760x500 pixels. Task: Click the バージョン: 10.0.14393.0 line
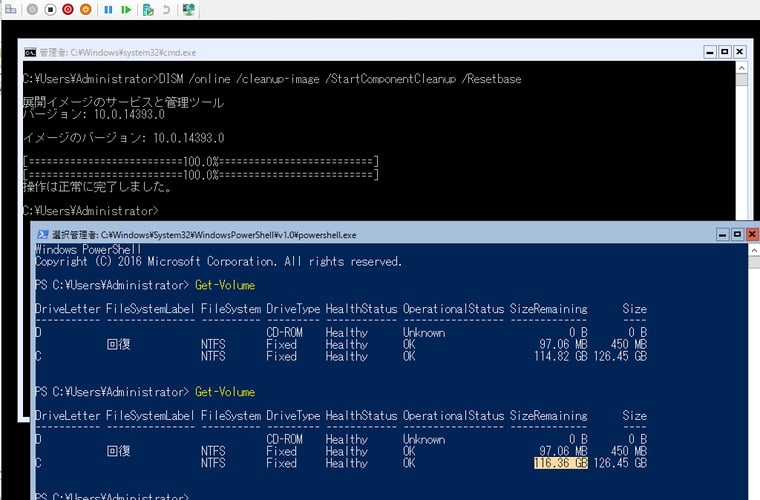pos(94,114)
